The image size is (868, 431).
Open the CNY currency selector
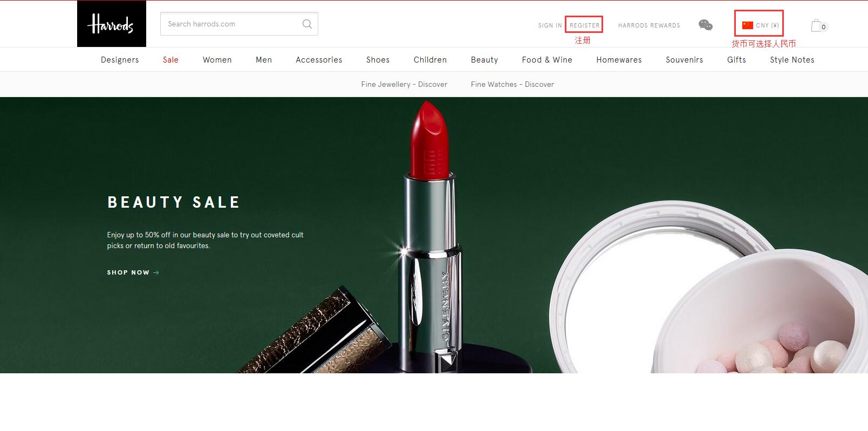tap(767, 25)
